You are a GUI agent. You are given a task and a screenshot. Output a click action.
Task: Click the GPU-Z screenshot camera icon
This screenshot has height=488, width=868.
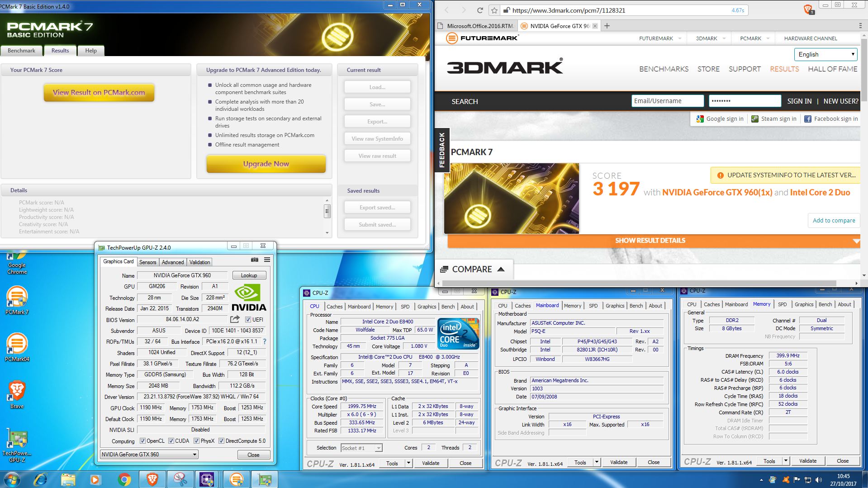click(255, 260)
